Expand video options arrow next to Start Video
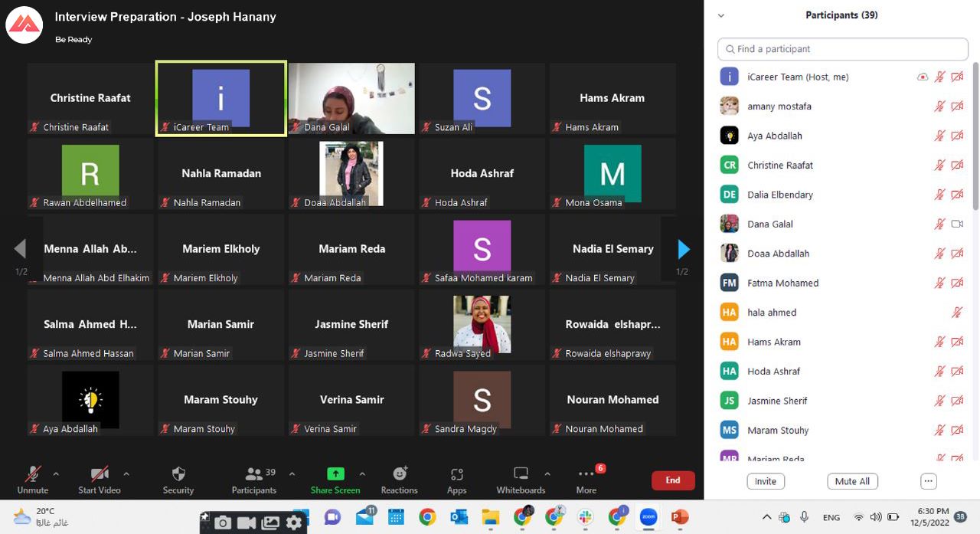The width and height of the screenshot is (980, 534). tap(126, 474)
